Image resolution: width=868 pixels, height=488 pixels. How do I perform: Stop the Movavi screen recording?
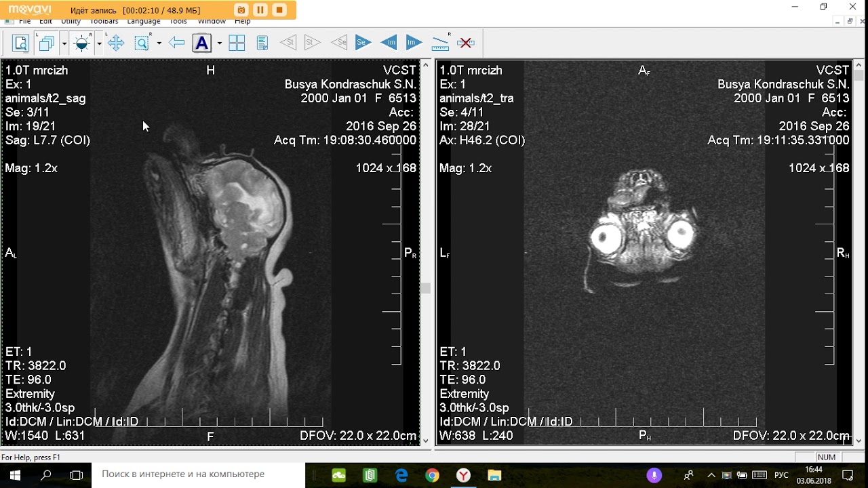[x=279, y=10]
